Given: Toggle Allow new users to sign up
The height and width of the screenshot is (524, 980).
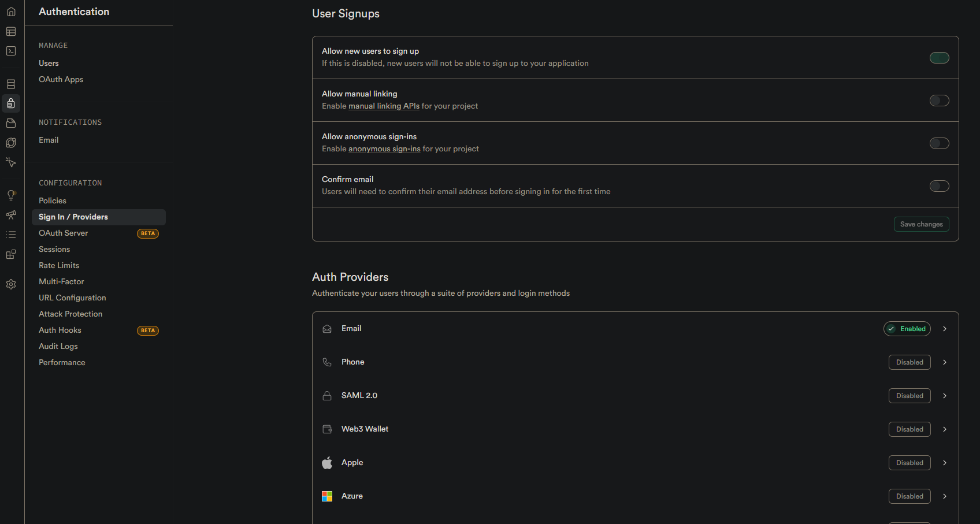Looking at the screenshot, I should pos(939,58).
